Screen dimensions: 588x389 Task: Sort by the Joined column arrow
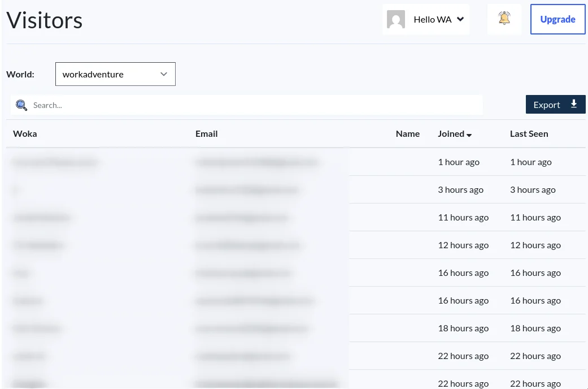pos(469,135)
